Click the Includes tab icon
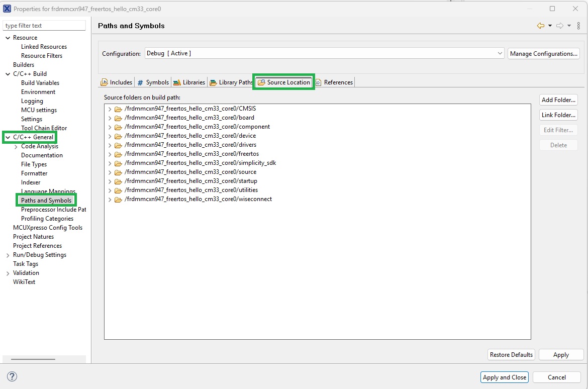 [x=106, y=82]
